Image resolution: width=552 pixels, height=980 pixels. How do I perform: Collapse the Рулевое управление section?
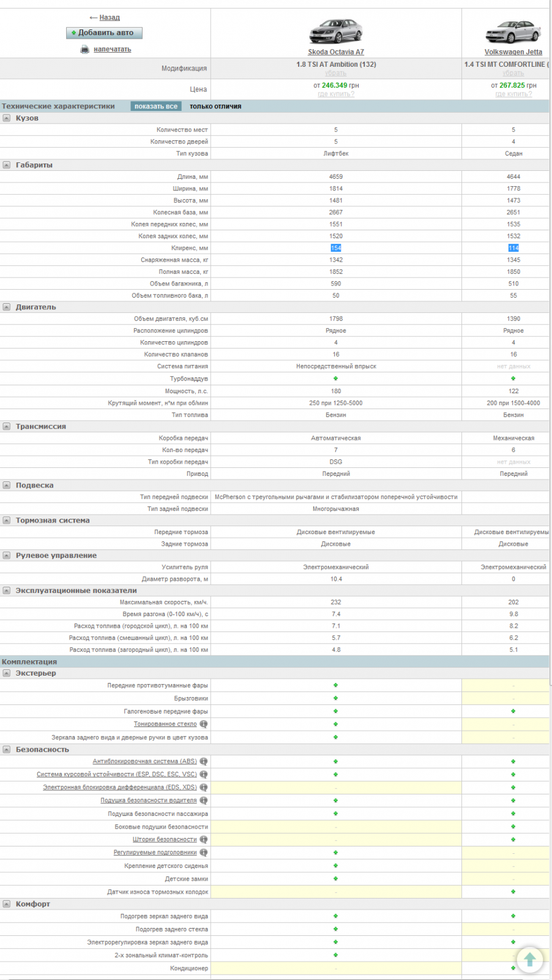click(x=6, y=556)
